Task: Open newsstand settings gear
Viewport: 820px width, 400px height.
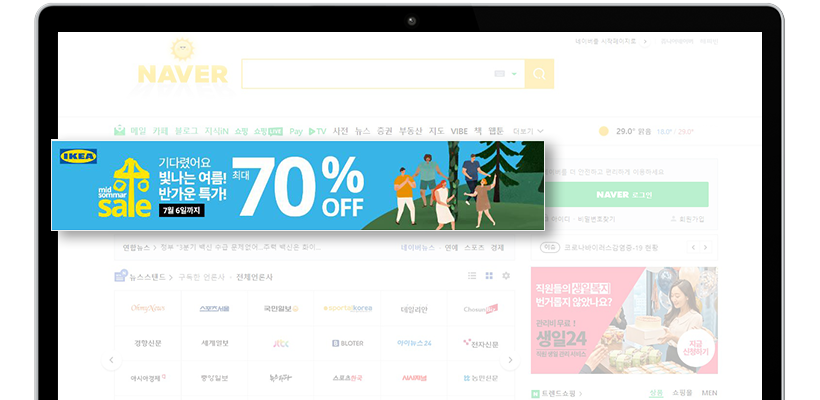Action: click(x=506, y=276)
